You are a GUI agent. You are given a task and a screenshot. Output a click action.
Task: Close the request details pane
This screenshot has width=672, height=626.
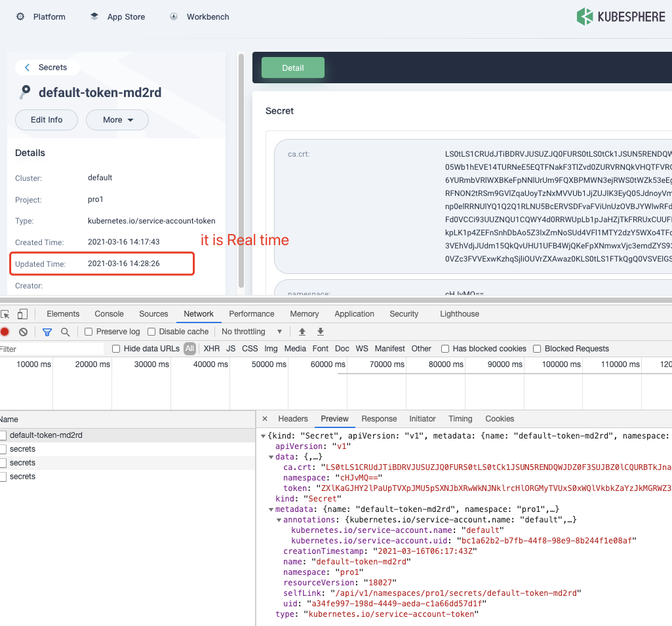[x=265, y=419]
